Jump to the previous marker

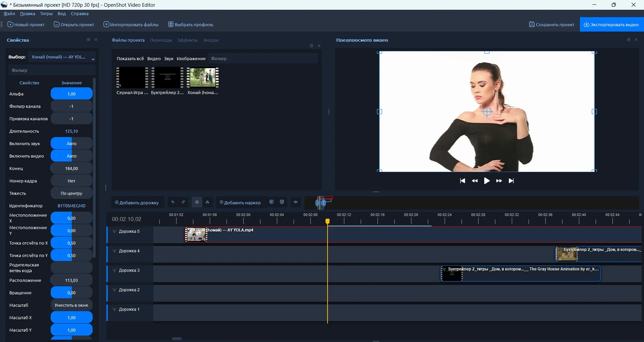pos(271,202)
